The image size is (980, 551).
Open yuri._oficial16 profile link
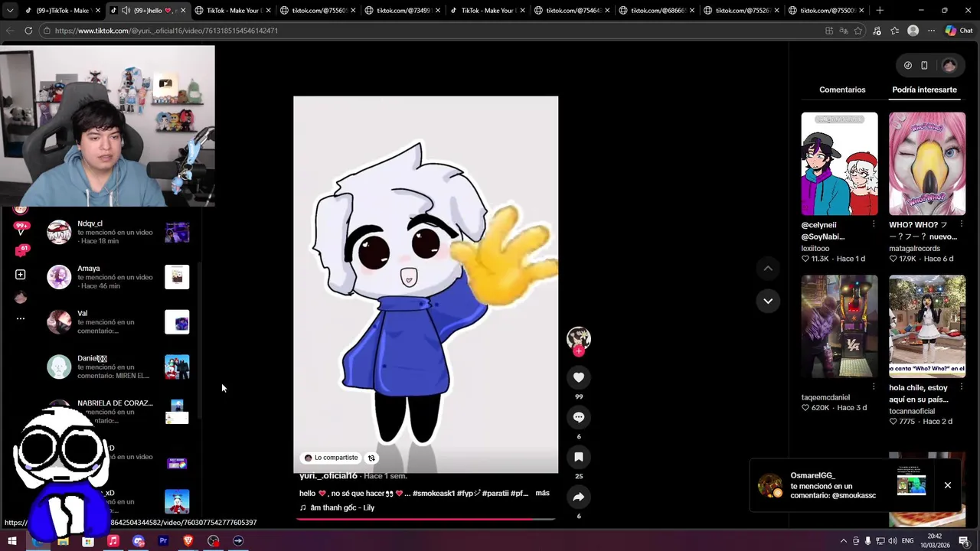coord(328,476)
